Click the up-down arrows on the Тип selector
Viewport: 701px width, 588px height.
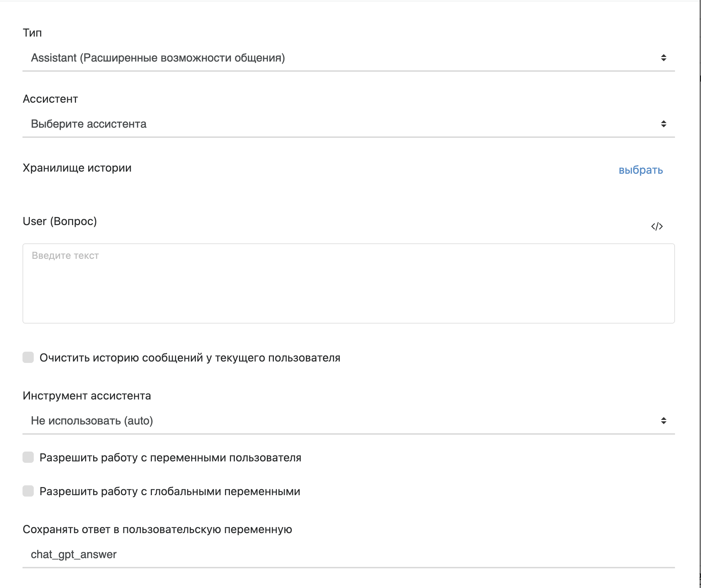coord(663,58)
